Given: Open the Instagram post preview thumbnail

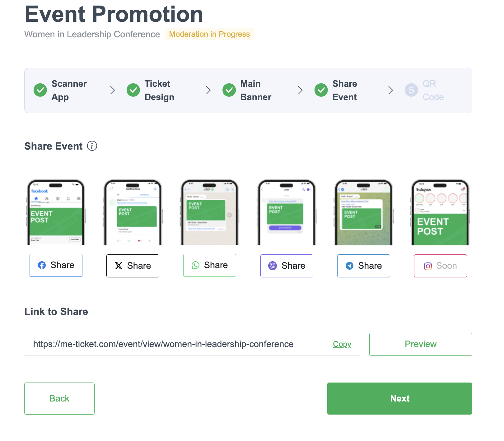Looking at the screenshot, I should 441,212.
